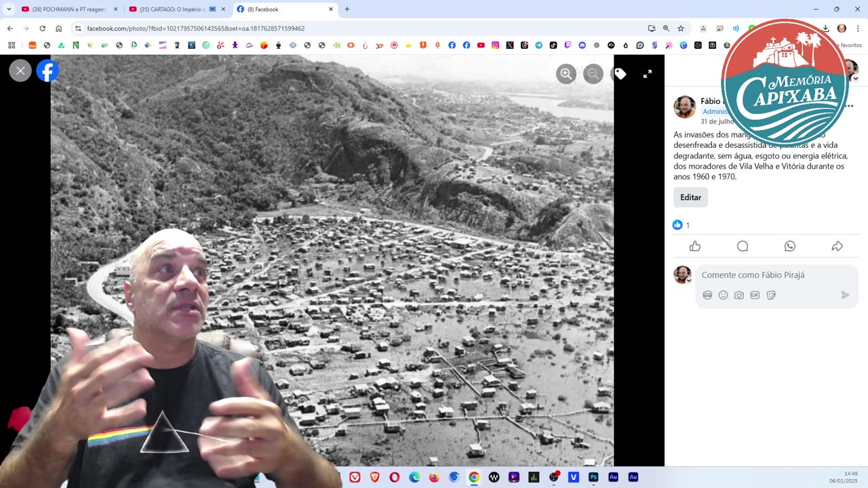Bookmark this page with the star
The height and width of the screenshot is (488, 868).
coord(681,28)
